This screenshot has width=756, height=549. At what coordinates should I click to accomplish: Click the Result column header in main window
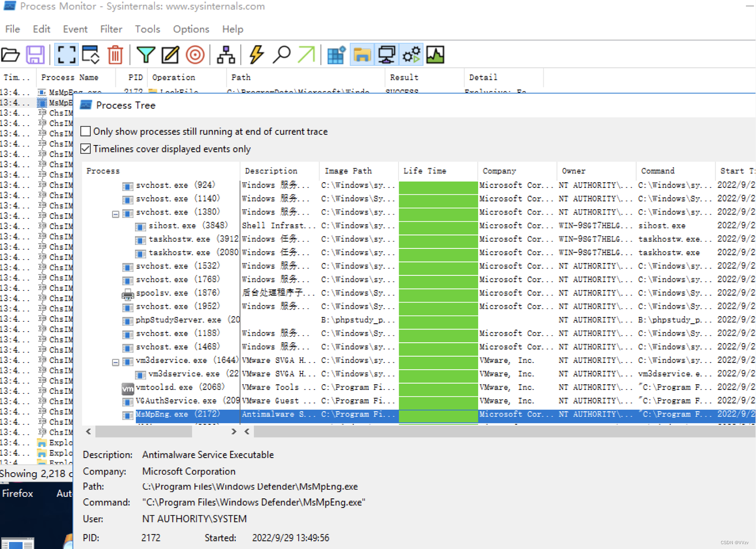pos(424,77)
